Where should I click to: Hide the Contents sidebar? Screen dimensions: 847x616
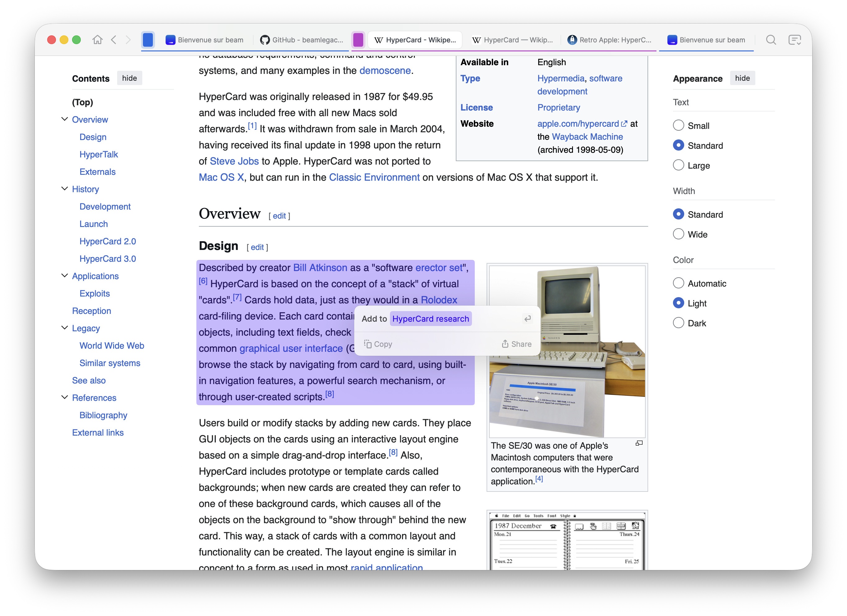(x=129, y=78)
